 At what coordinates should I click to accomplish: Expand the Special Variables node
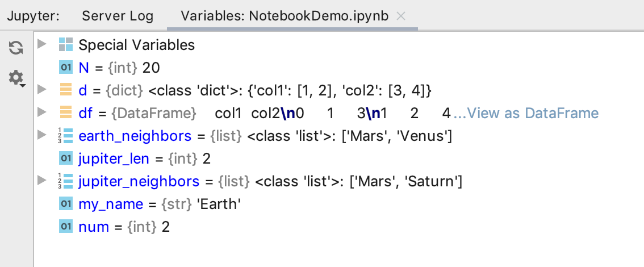[42, 44]
